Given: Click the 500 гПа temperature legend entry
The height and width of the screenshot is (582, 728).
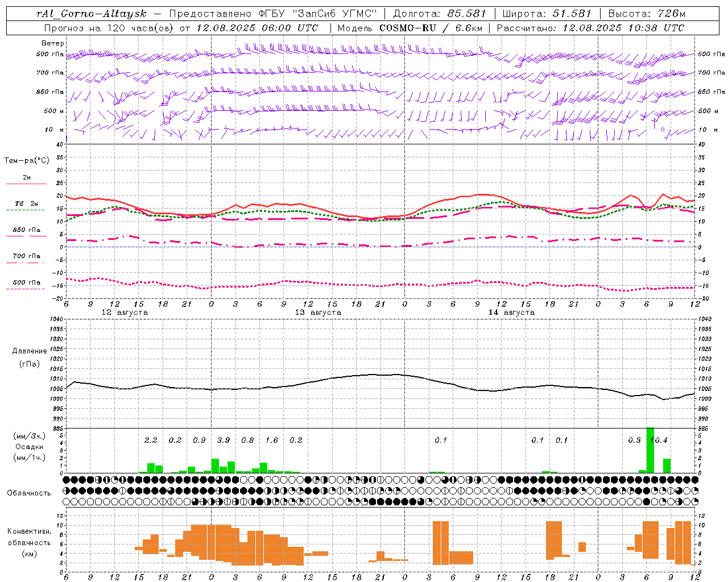Looking at the screenshot, I should (x=27, y=282).
